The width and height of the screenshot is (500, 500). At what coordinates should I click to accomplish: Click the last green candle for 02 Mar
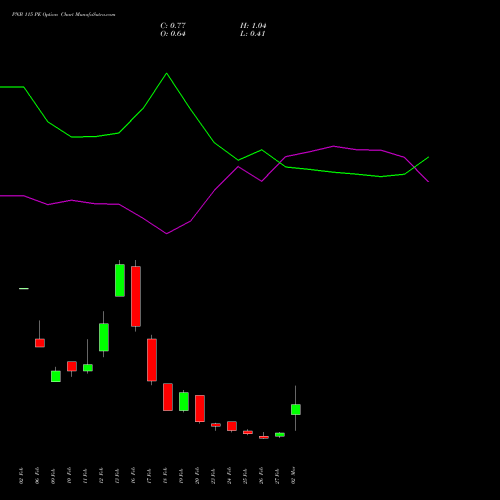pyautogui.click(x=296, y=409)
